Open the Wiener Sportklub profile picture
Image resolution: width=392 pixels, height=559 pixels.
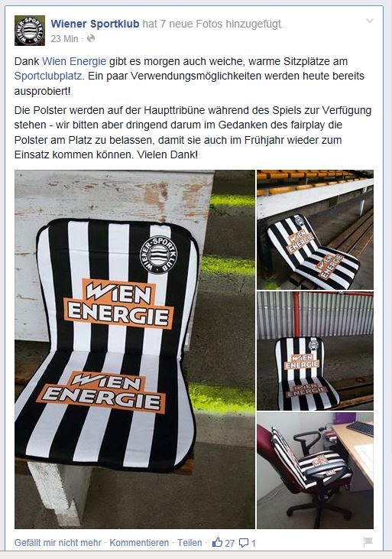(30, 31)
